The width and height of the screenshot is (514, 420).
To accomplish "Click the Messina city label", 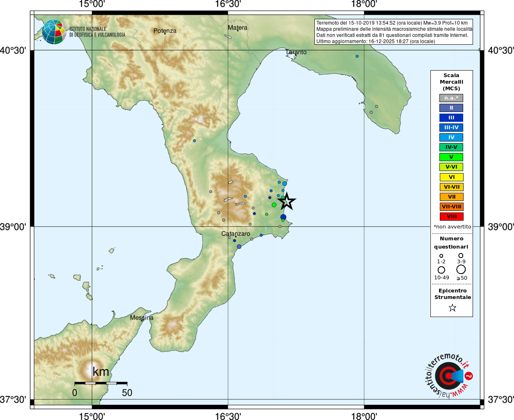I will [141, 317].
